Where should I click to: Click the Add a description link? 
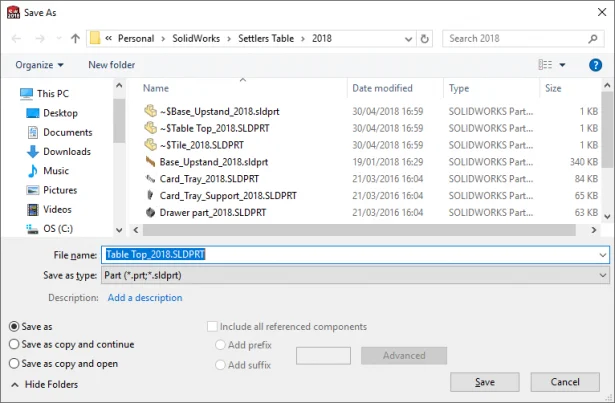pyautogui.click(x=145, y=297)
